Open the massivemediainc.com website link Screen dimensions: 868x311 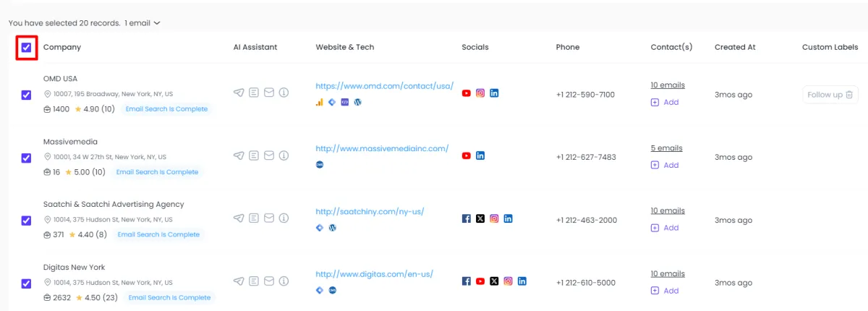[382, 149]
